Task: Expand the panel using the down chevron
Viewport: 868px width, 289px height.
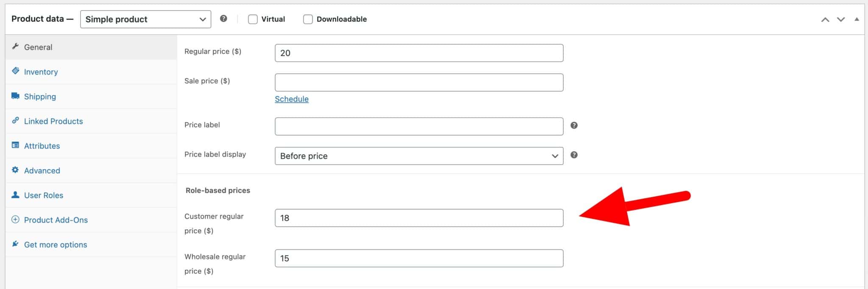Action: click(x=841, y=19)
